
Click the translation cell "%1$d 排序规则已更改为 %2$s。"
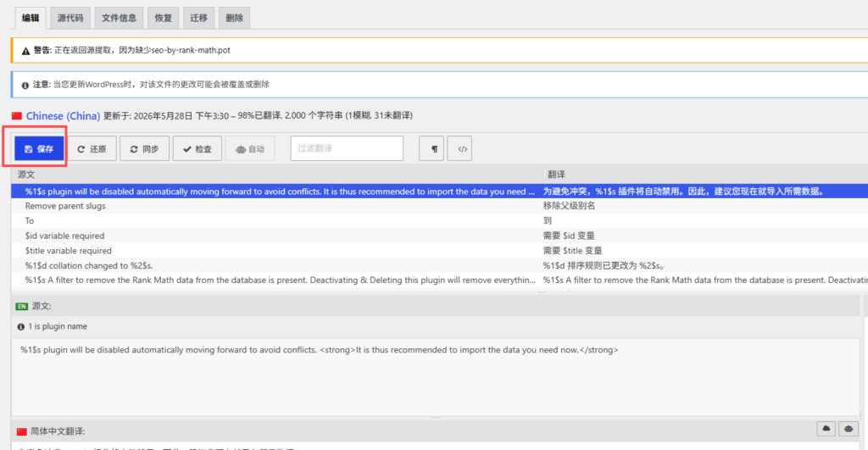[604, 266]
